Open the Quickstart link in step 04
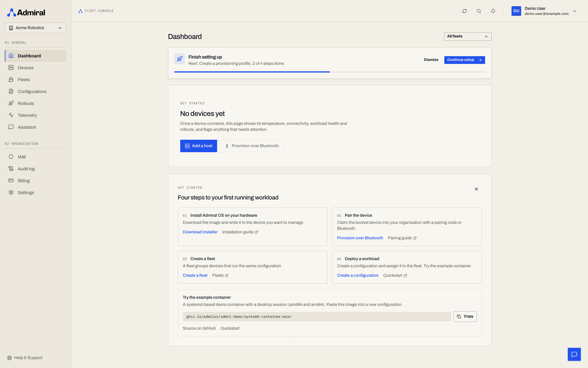588x368 pixels. click(x=395, y=276)
